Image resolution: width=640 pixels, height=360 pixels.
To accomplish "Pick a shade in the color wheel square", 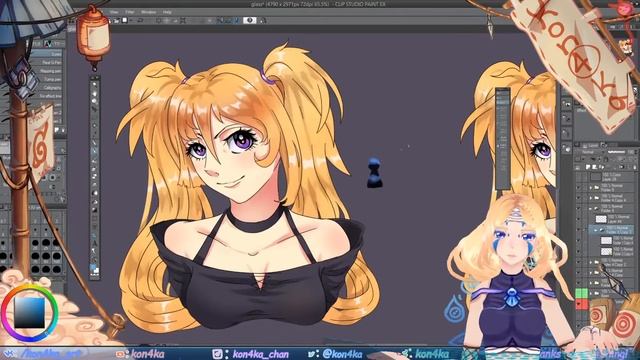I will point(29,313).
